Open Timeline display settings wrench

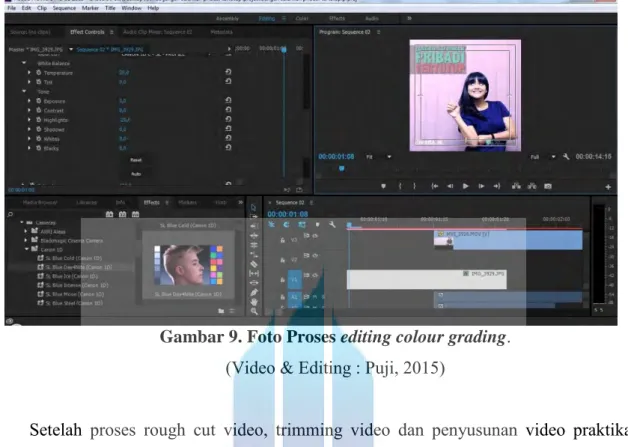pos(332,225)
